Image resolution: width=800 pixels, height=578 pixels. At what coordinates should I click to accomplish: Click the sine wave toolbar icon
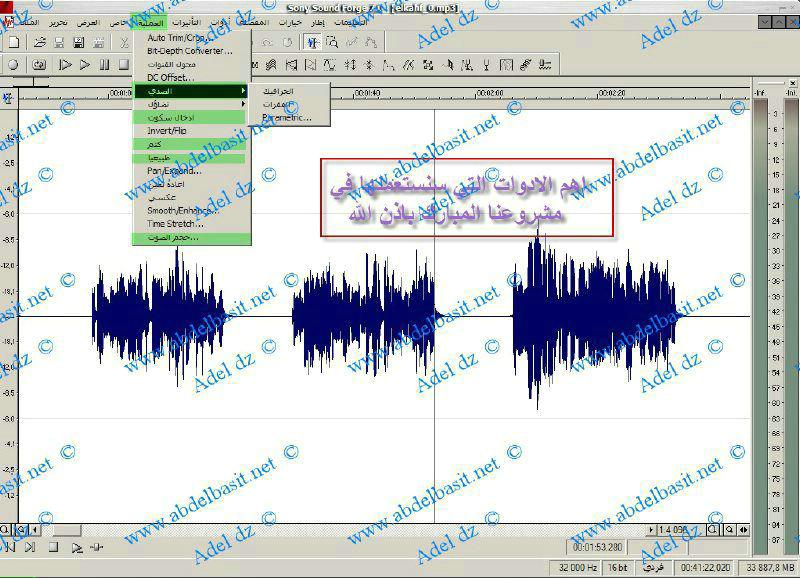pos(330,65)
